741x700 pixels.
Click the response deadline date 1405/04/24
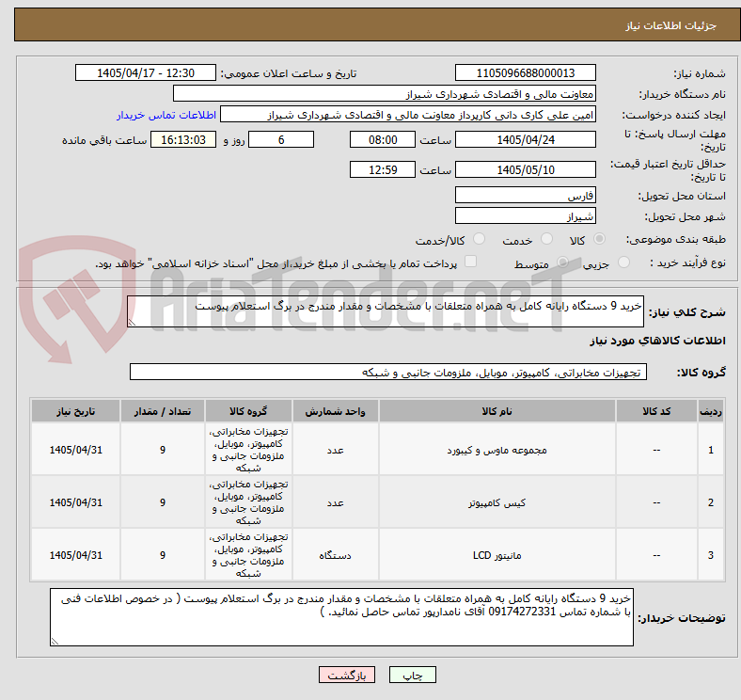[x=525, y=139]
